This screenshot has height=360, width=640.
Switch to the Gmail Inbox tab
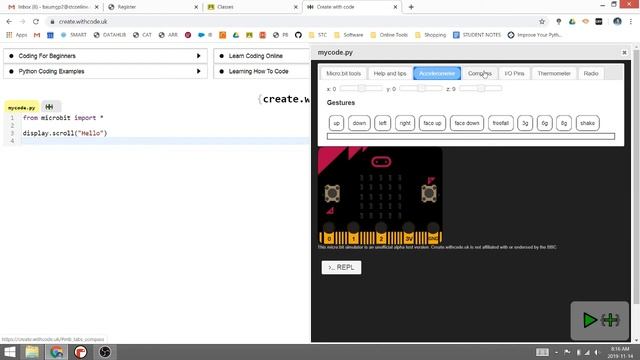point(53,7)
